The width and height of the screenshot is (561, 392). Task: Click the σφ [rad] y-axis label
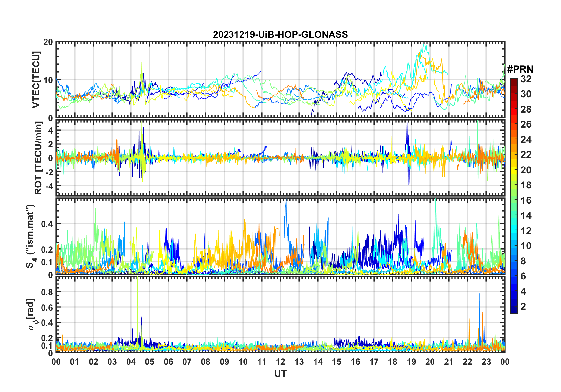click(31, 314)
